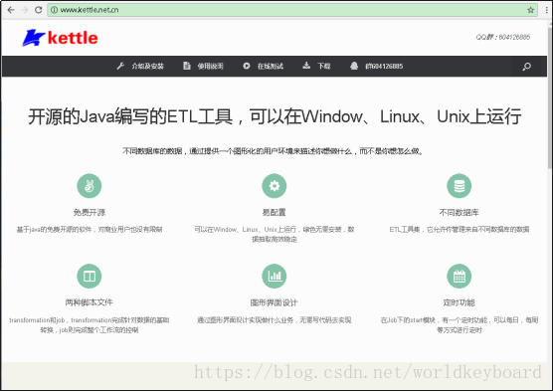Viewport: 553px width, 392px height.
Task: Click the QQ bell icon in the navbar
Action: coord(354,66)
